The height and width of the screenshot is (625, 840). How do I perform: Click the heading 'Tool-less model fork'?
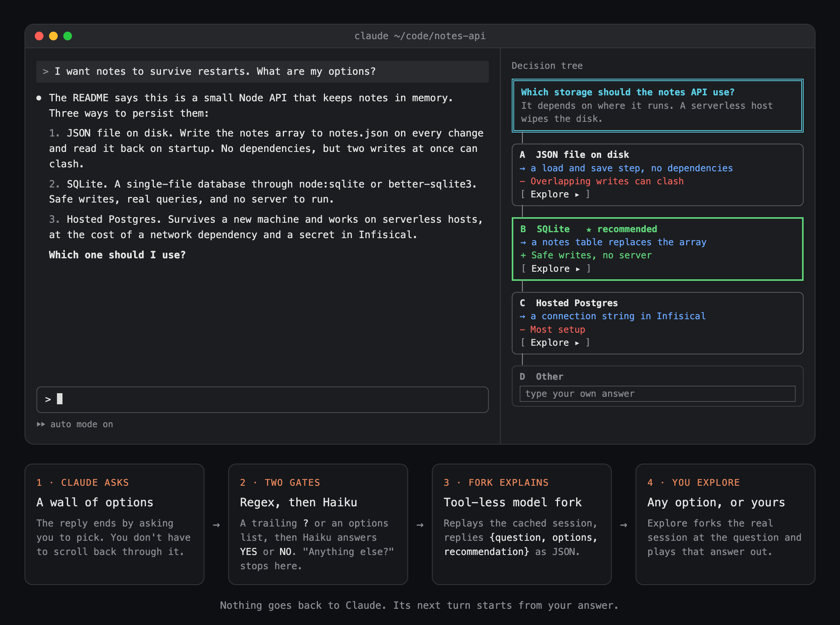(513, 502)
